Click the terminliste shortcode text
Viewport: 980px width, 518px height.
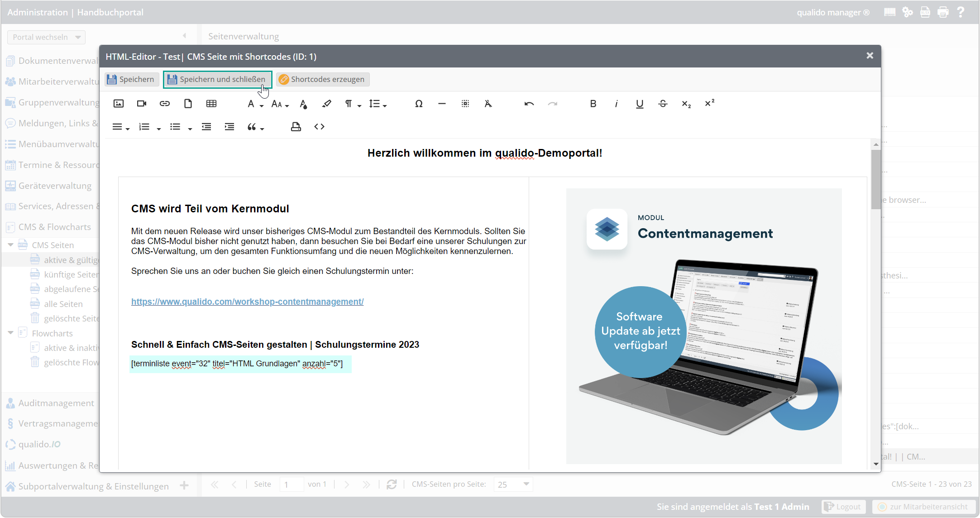tap(237, 364)
